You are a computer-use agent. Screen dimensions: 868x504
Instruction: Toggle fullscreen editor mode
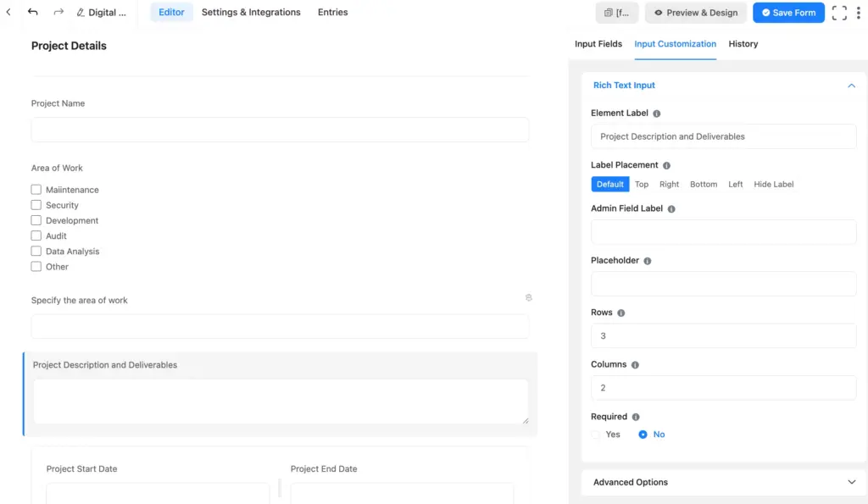[x=839, y=13]
